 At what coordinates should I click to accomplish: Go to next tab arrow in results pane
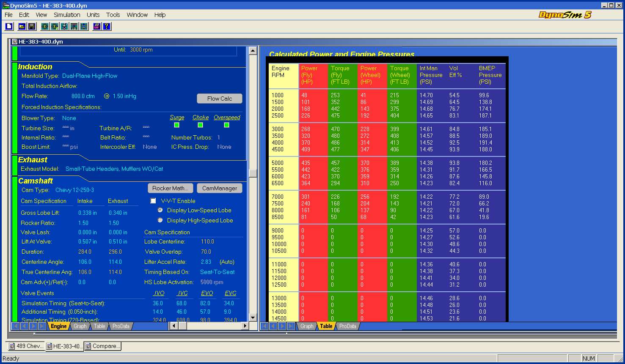282,326
